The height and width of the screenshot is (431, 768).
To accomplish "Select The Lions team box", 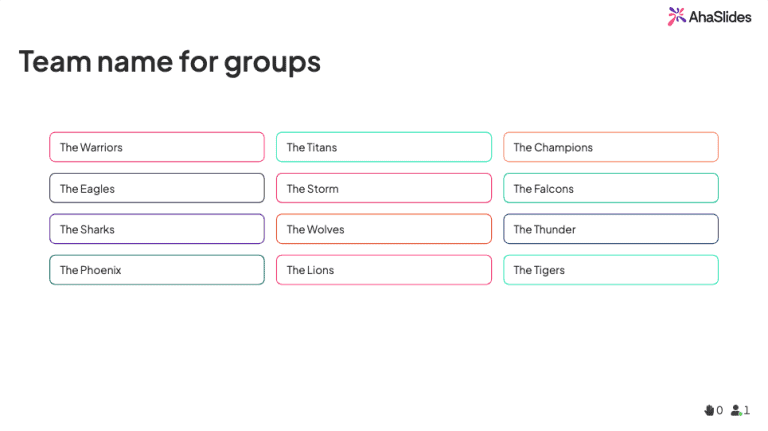I will pos(384,270).
